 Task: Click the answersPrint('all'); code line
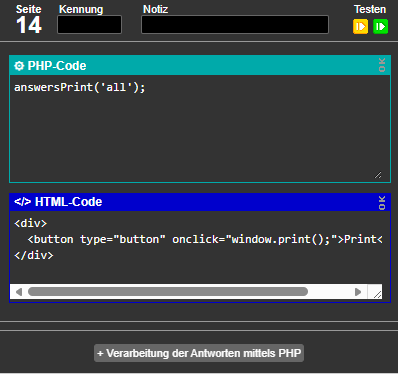80,87
